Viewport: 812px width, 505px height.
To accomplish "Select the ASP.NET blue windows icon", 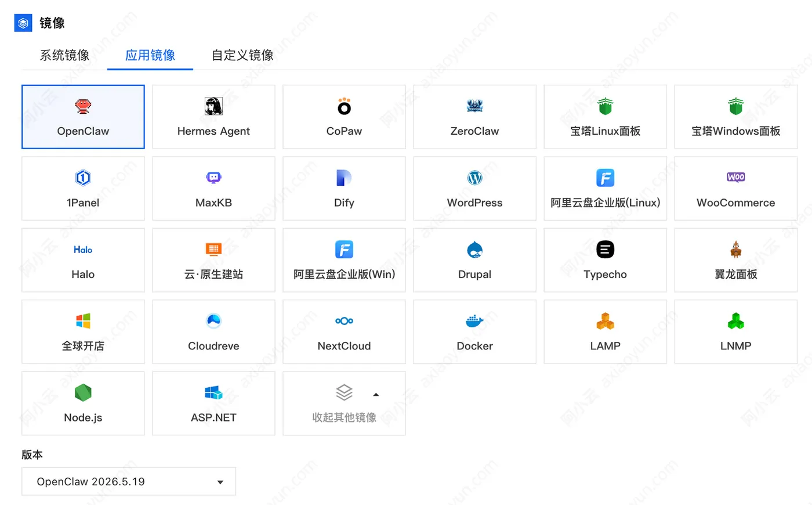I will 213,392.
